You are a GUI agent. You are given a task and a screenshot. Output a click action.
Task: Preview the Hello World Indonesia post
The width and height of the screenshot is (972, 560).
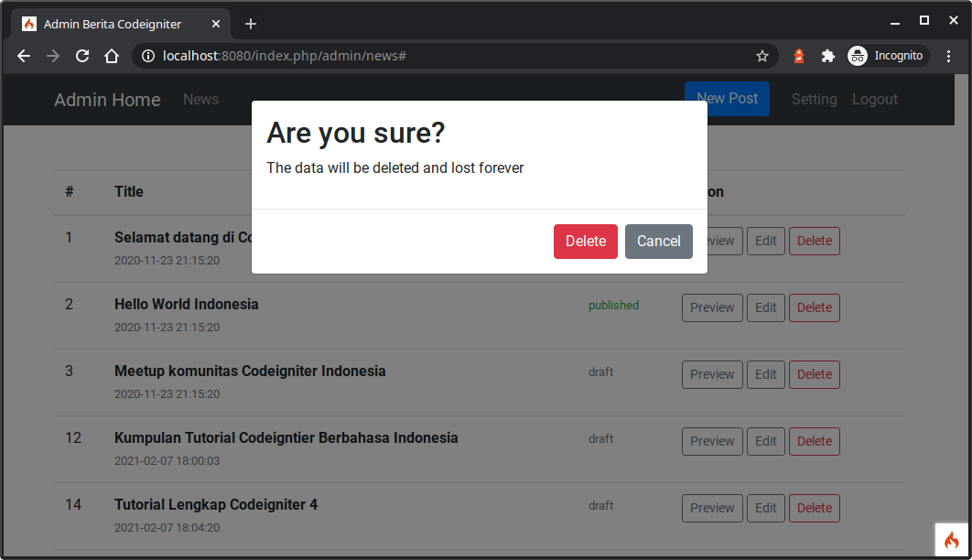pyautogui.click(x=712, y=307)
